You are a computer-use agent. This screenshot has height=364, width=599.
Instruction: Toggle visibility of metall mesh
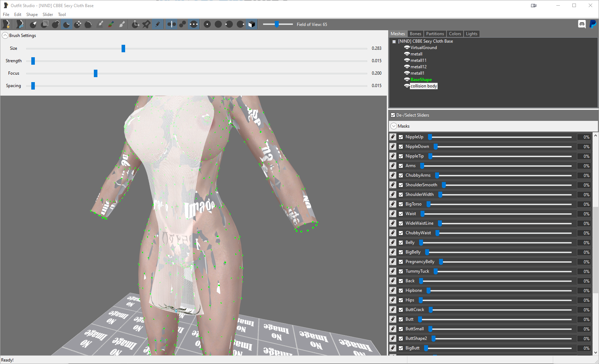(407, 54)
